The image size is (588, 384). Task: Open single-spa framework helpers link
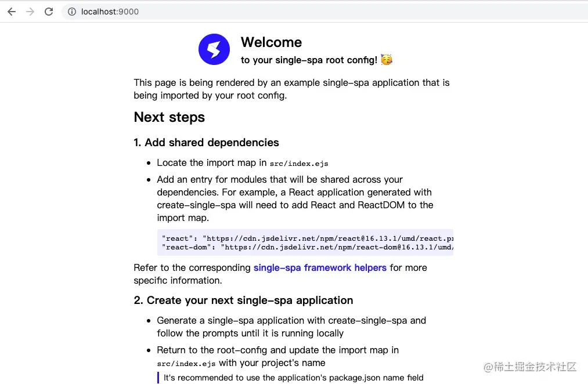[x=320, y=267]
